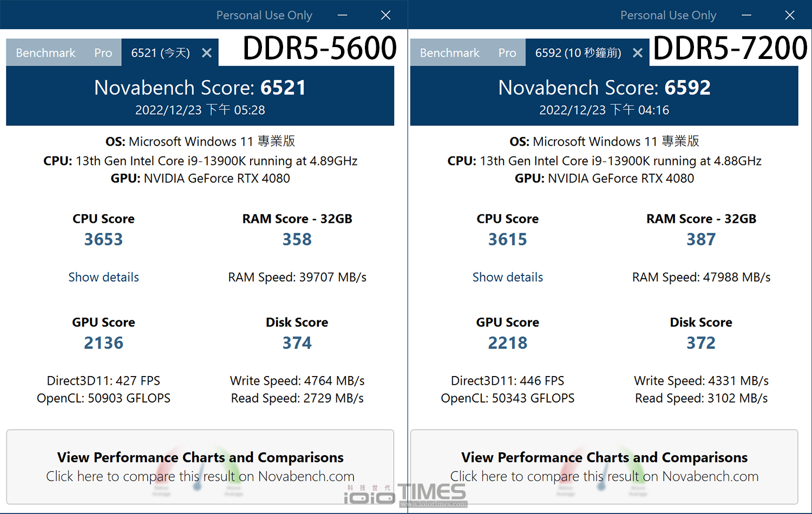This screenshot has width=812, height=514.
Task: Click the CPU score value 3653
Action: pos(103,239)
